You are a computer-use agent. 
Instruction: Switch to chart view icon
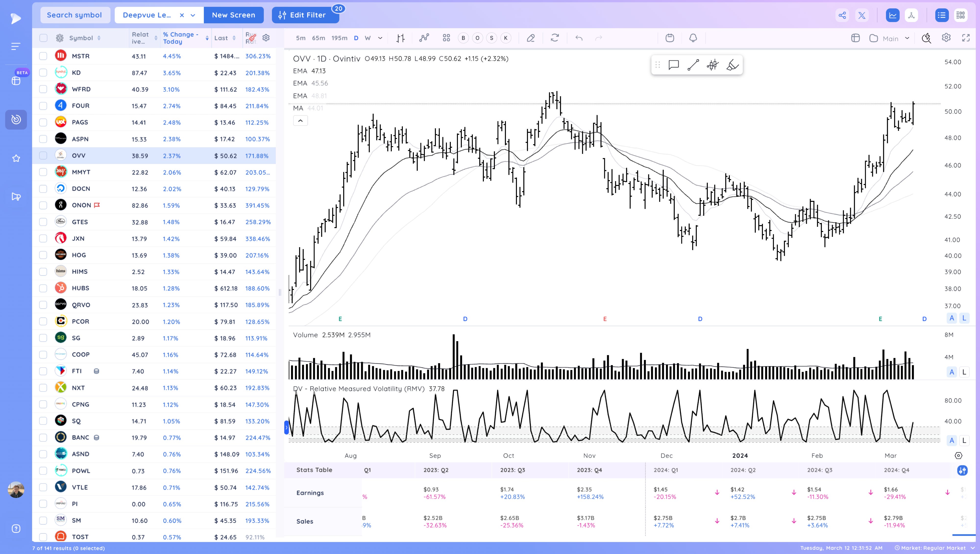click(x=893, y=15)
